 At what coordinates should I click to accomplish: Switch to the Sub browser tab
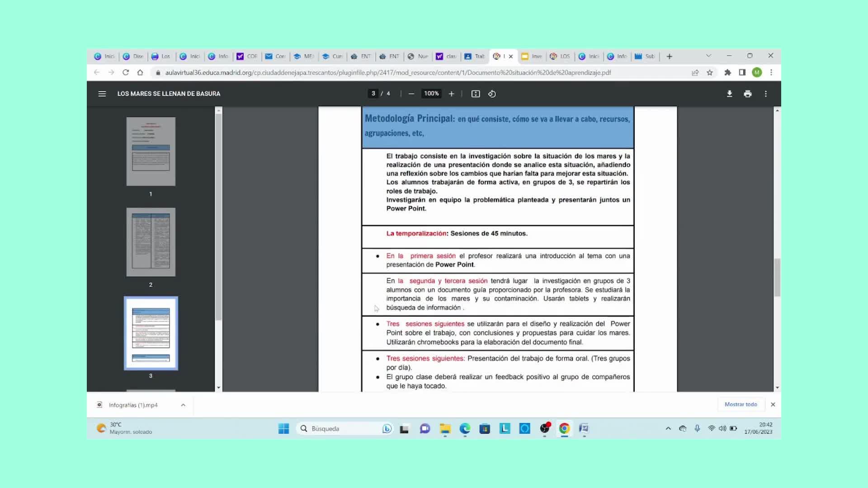pos(645,56)
